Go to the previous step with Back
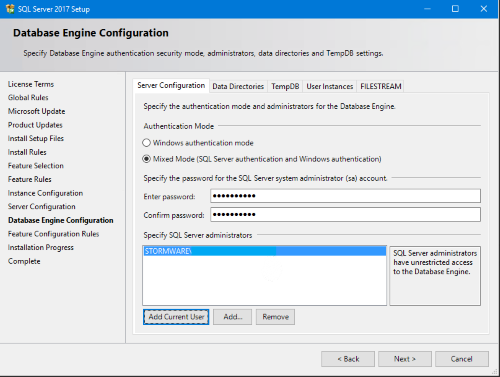The image size is (500, 377). (x=348, y=359)
